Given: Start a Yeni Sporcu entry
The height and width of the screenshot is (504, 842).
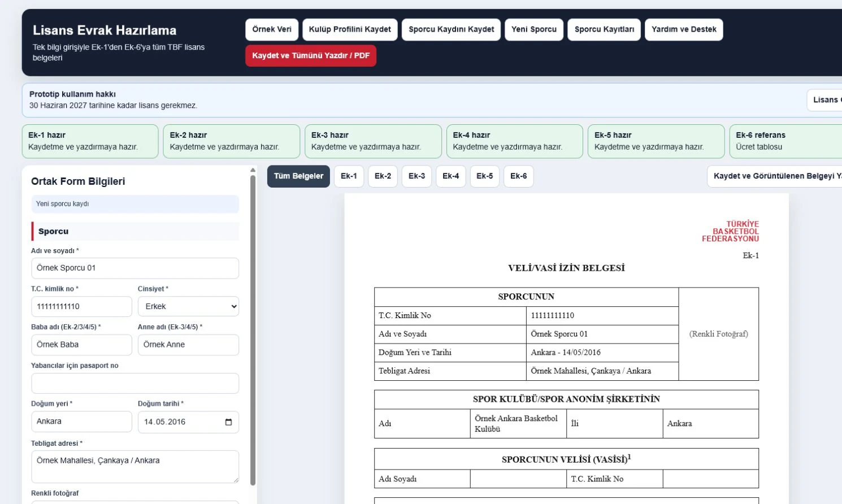Looking at the screenshot, I should [x=534, y=29].
